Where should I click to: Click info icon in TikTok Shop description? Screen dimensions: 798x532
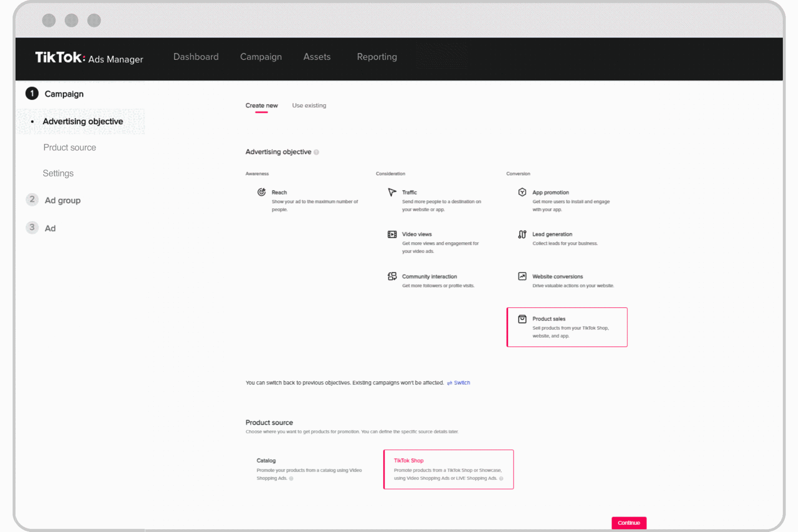pos(501,479)
